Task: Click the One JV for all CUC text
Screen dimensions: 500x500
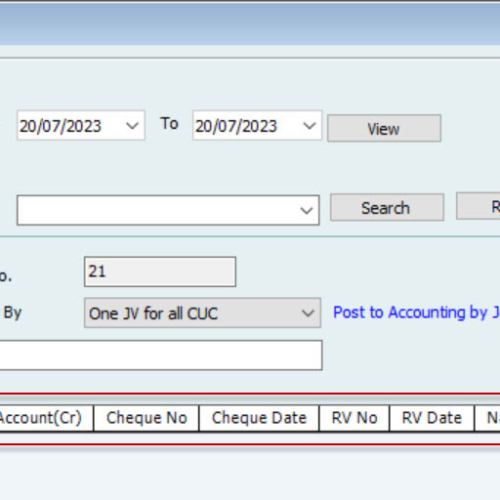Action: (x=153, y=314)
